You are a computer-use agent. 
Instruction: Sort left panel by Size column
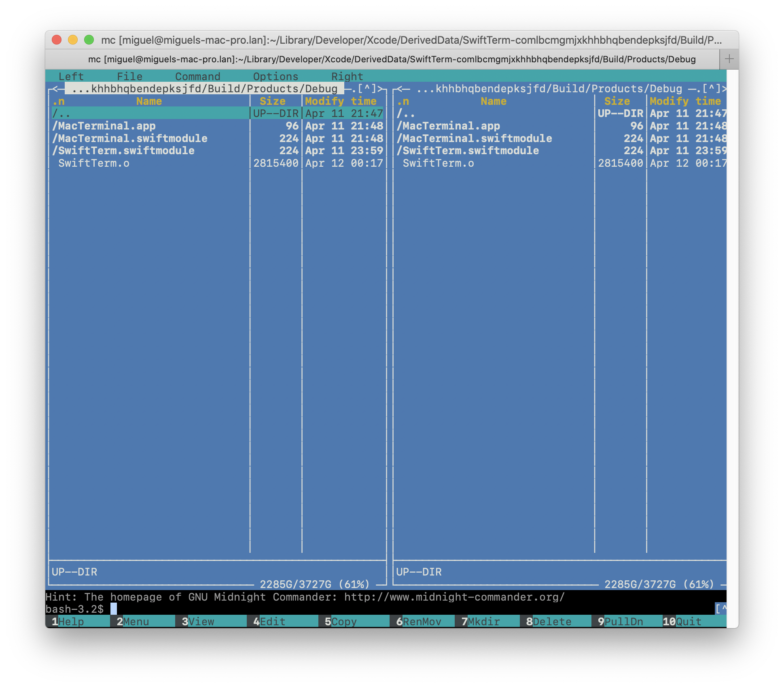pos(273,101)
